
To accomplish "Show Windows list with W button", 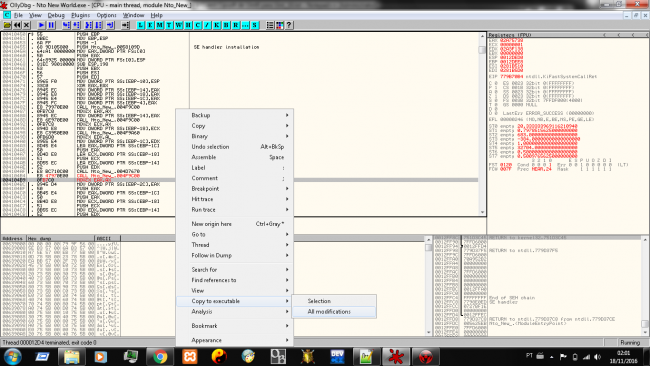I will (179, 25).
